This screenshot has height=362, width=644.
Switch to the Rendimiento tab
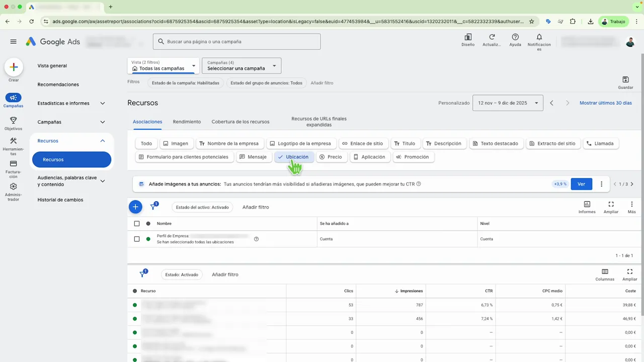pyautogui.click(x=187, y=121)
